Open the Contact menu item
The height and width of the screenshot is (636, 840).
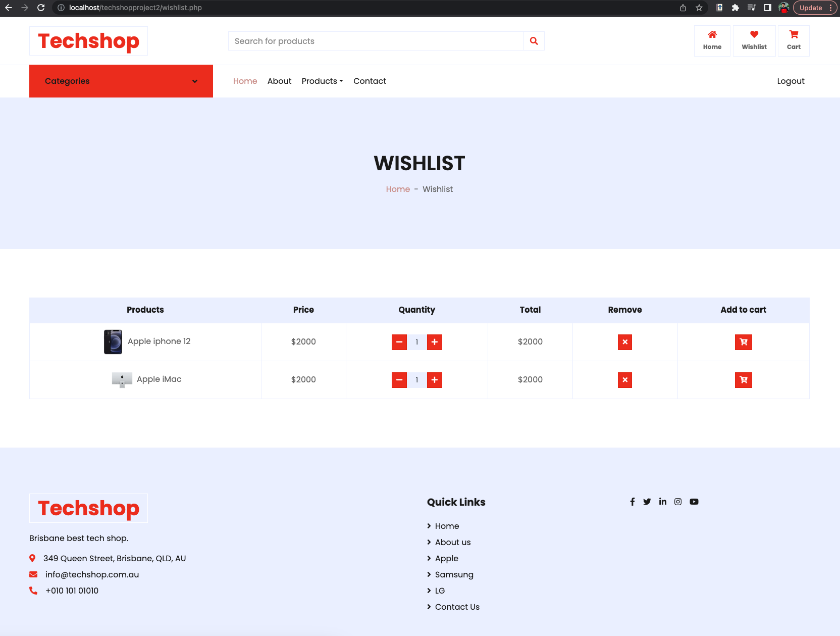click(x=370, y=81)
